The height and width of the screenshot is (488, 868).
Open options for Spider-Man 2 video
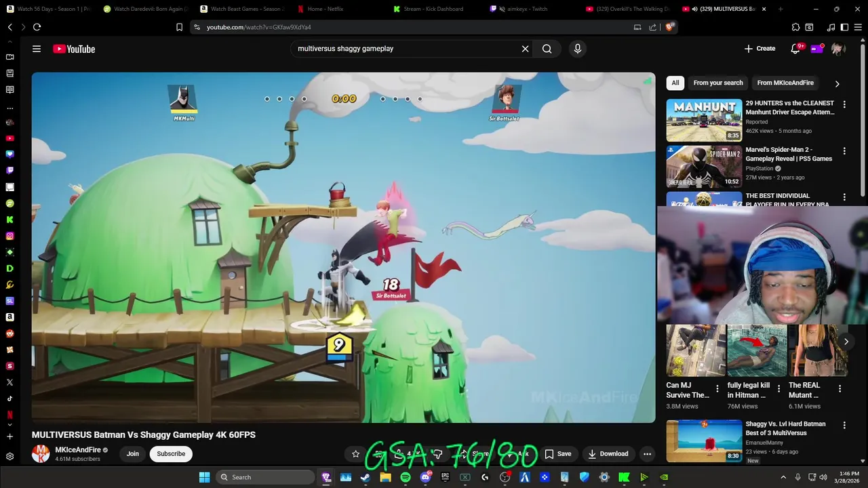[844, 150]
